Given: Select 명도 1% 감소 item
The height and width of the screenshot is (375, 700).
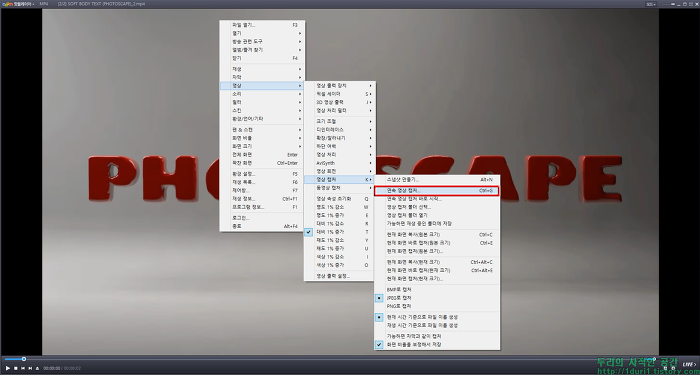Looking at the screenshot, I should point(339,207).
